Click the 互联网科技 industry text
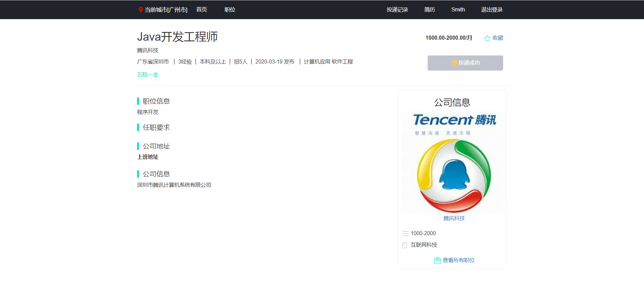This screenshot has height=303, width=644. point(424,245)
